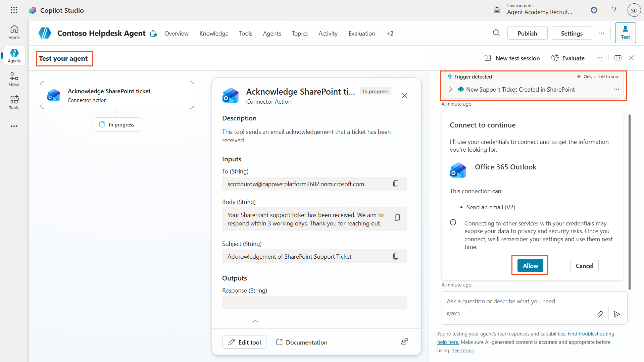The width and height of the screenshot is (644, 362).
Task: Open Flows in the left sidebar
Action: point(14,79)
